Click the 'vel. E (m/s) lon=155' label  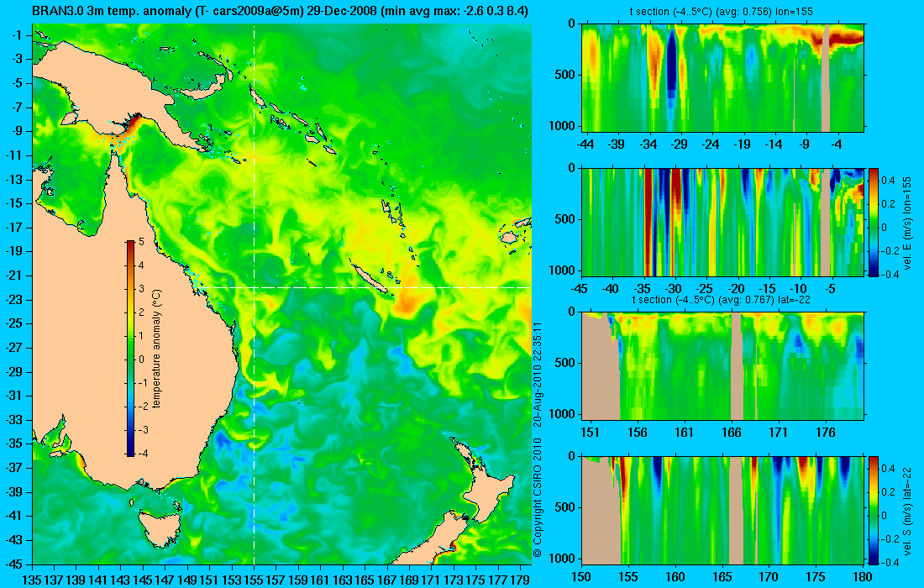tap(907, 223)
